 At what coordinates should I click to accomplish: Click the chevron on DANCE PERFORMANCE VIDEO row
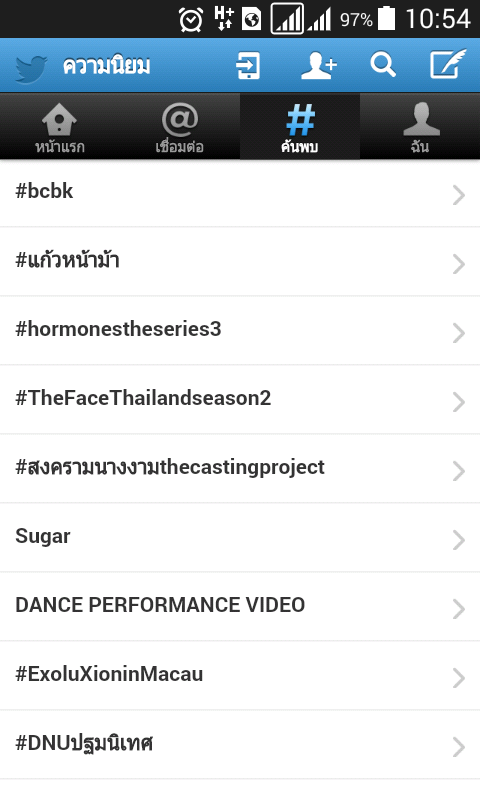click(x=459, y=609)
